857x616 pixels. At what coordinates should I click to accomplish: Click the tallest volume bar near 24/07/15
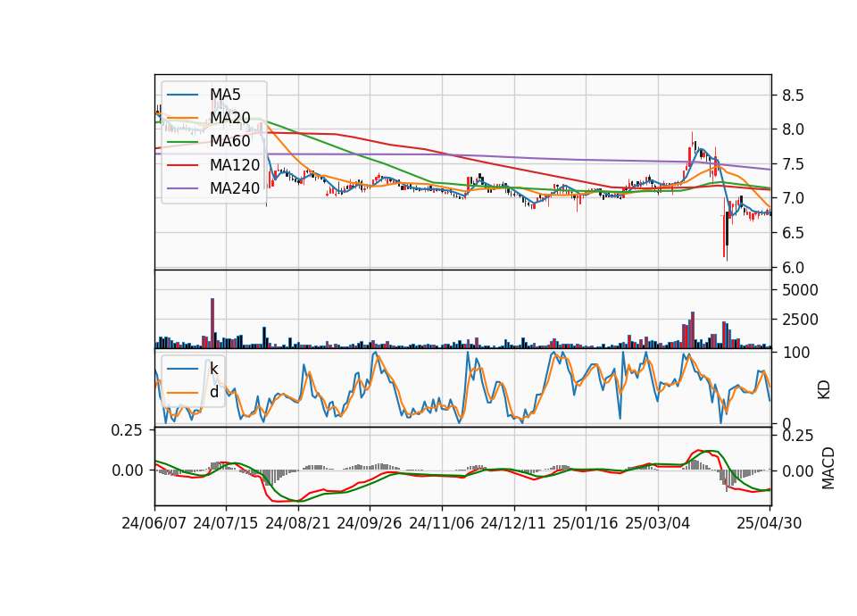pyautogui.click(x=212, y=323)
